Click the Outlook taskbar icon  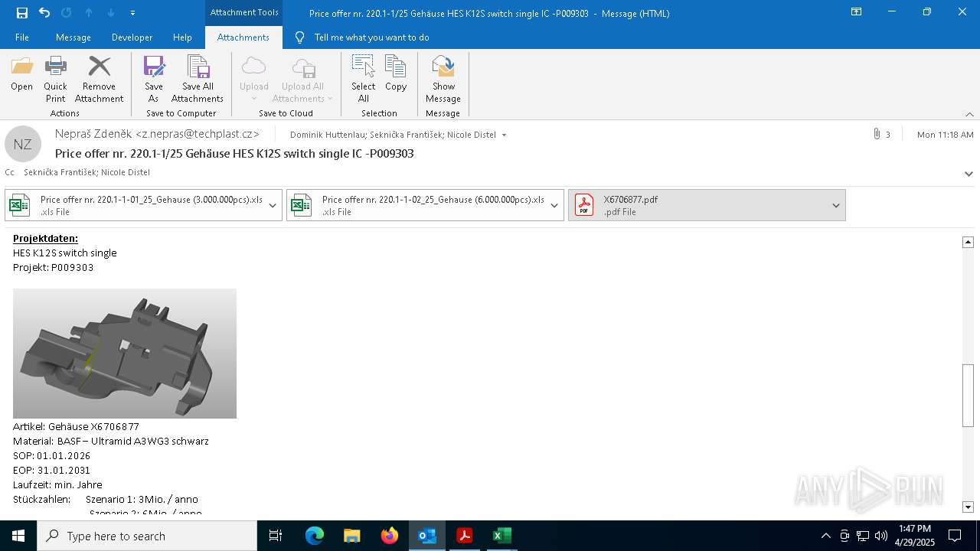click(x=427, y=536)
